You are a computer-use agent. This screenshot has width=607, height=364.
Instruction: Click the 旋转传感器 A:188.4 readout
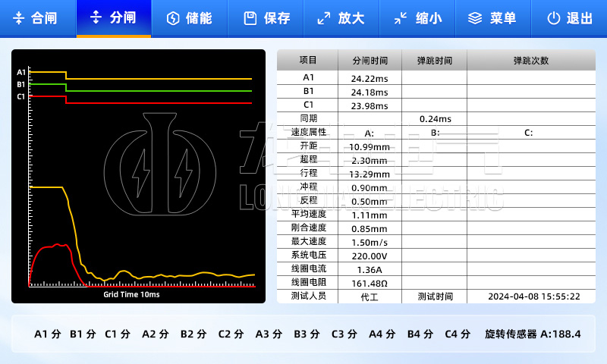pyautogui.click(x=533, y=334)
